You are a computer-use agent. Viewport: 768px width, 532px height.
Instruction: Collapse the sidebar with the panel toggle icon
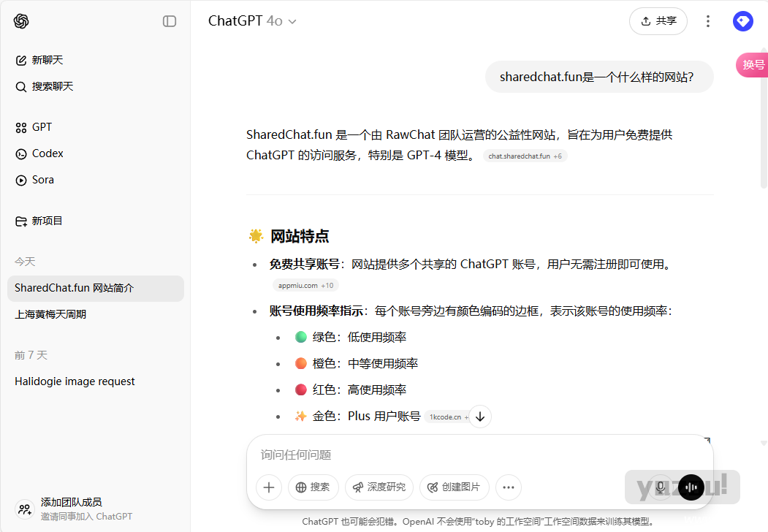pos(170,21)
